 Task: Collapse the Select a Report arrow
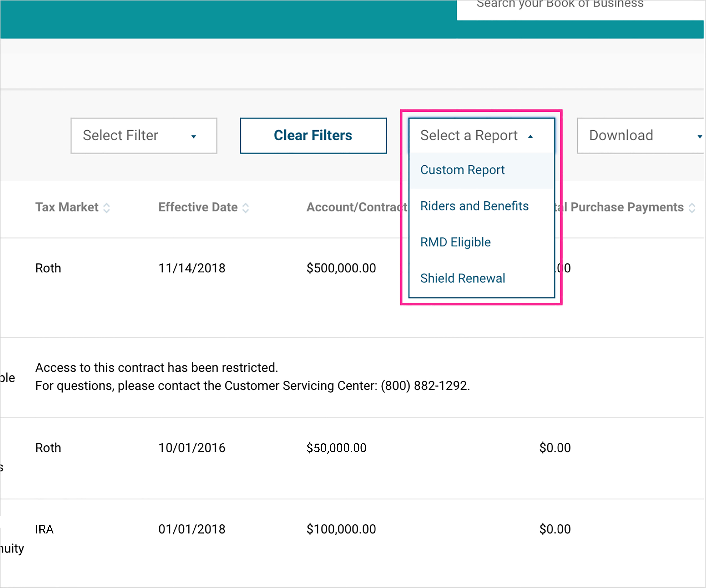pos(530,136)
